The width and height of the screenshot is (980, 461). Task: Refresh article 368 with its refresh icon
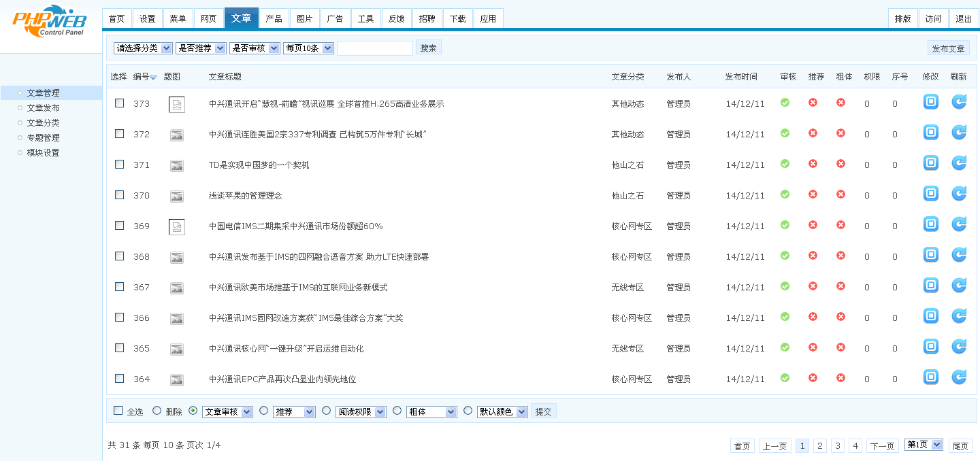point(959,255)
